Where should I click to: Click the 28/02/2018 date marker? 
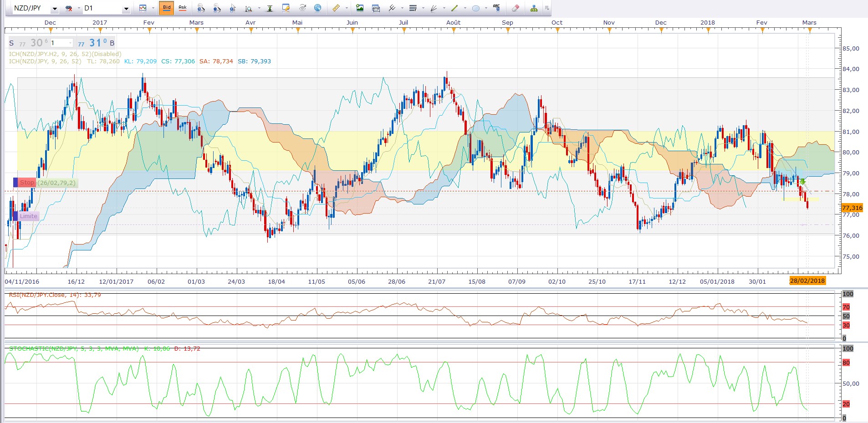tap(807, 280)
